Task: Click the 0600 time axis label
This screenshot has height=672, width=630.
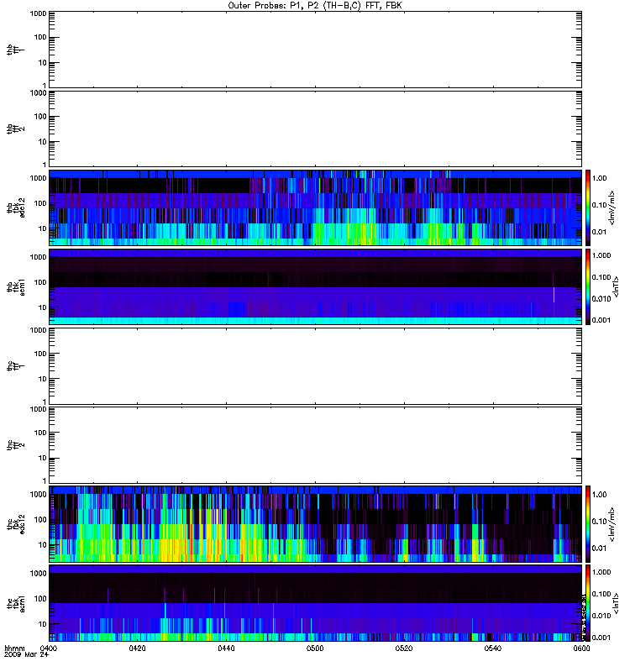Action: point(581,648)
